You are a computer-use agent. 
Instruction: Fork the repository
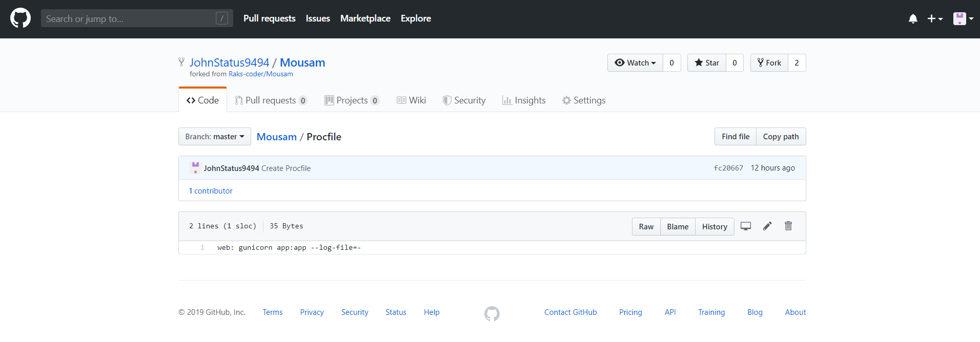[769, 62]
